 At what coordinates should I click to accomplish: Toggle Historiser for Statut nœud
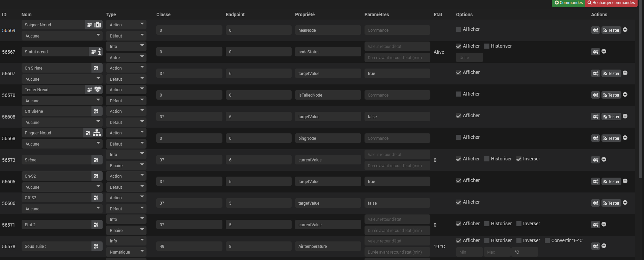click(x=487, y=46)
